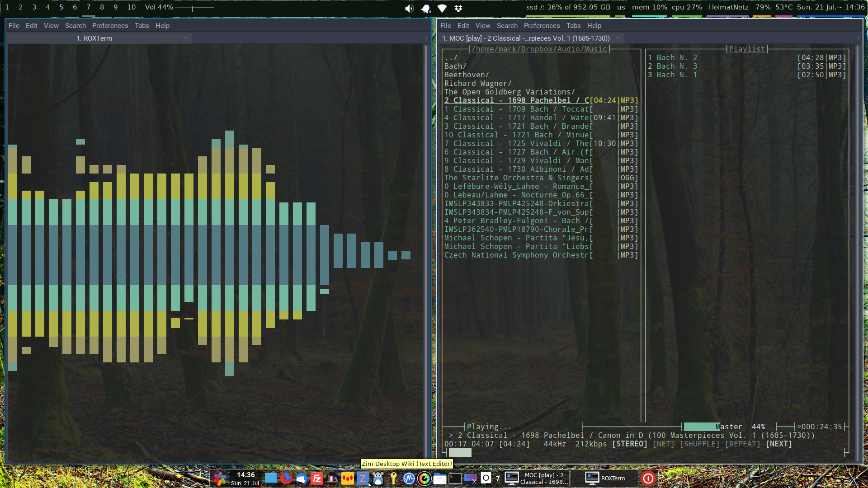Open the Bach/ directory in MOC
868x488 pixels.
point(455,66)
